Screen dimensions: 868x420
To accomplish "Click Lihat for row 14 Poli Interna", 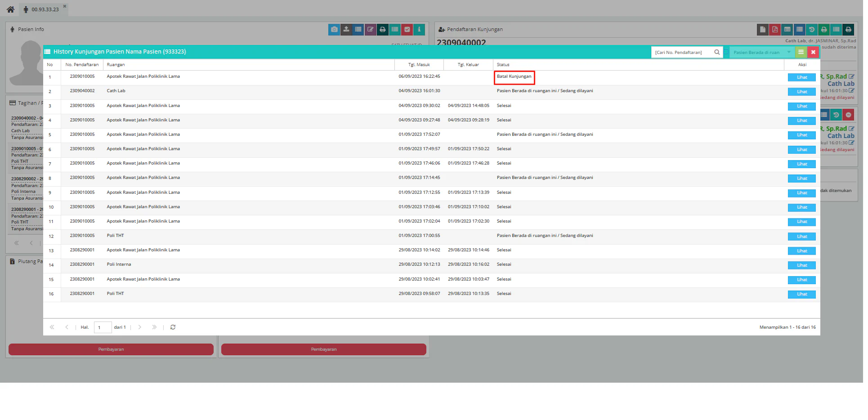I will [x=802, y=265].
